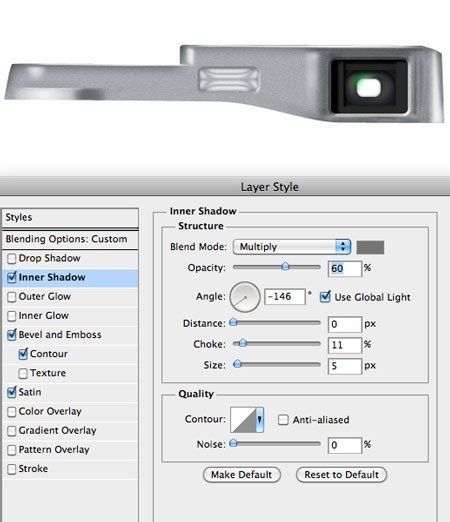Tick the Gradient Overlay checkbox

pos(12,431)
